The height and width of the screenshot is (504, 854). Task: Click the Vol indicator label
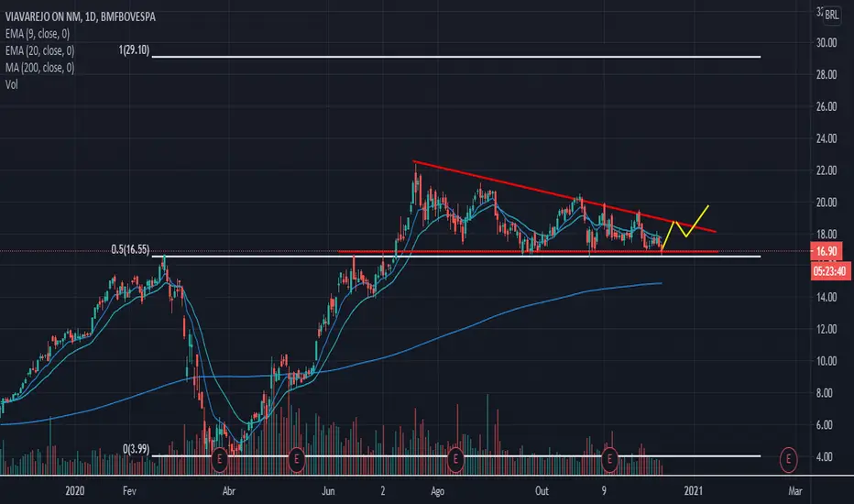point(11,84)
